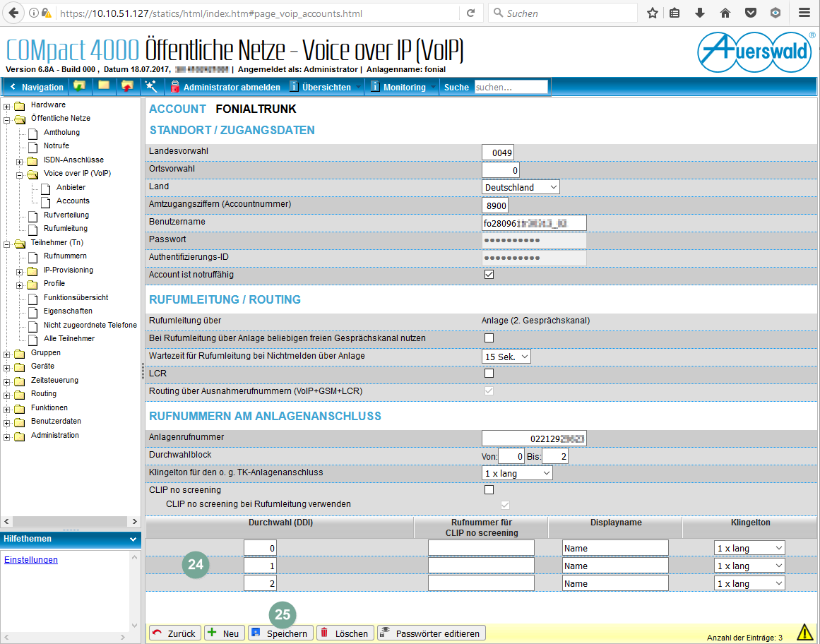Click Displayname field for Durchwahl 1
The image size is (820, 644).
(615, 566)
